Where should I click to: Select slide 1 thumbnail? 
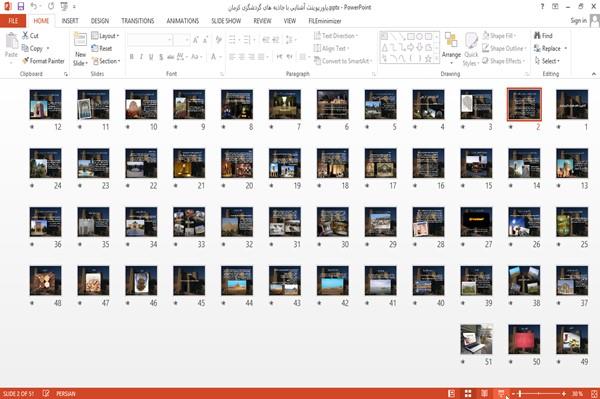(572, 104)
